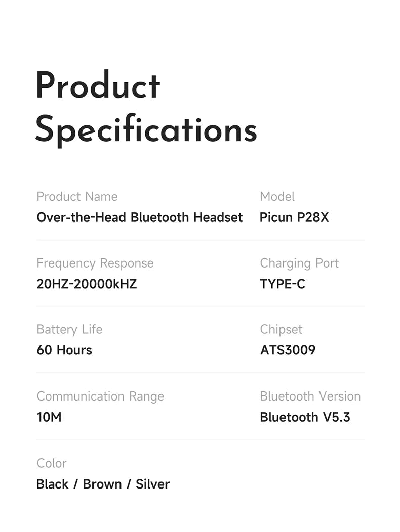The height and width of the screenshot is (532, 400).
Task: Click the "Bluetooth Version" label
Action: point(310,396)
